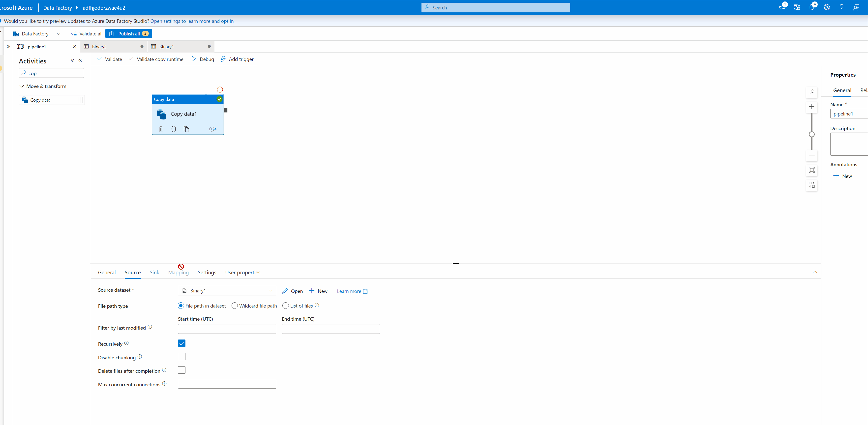Expand the left navigation double-chevron
Image resolution: width=868 pixels, height=425 pixels.
pos(8,47)
